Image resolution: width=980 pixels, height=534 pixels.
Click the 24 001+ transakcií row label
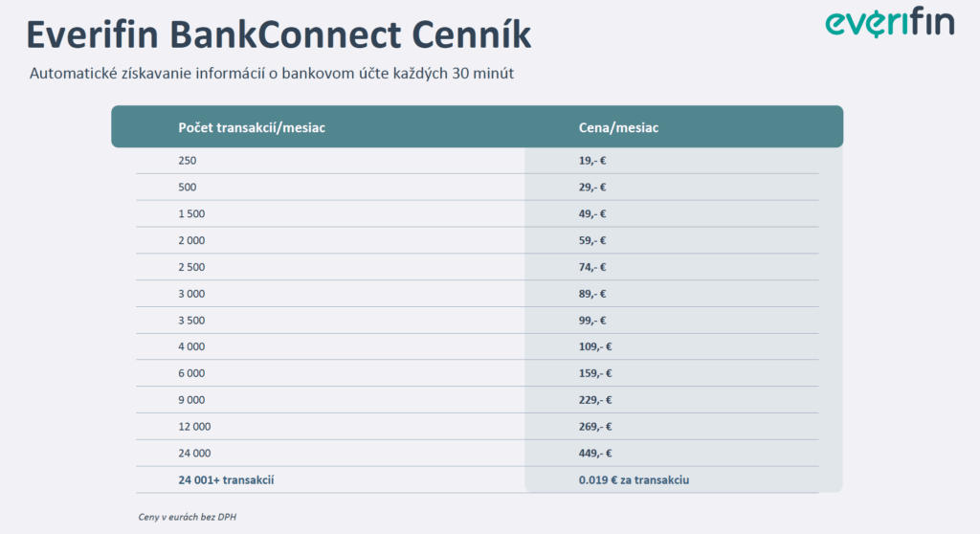226,480
